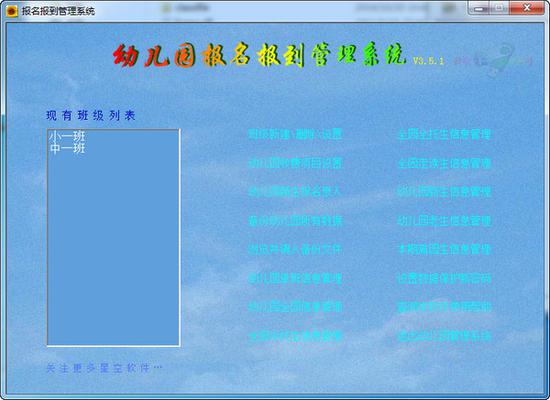This screenshot has height=400, width=550.
Task: Open 设置数据保护新密码 link
Action: pyautogui.click(x=444, y=279)
